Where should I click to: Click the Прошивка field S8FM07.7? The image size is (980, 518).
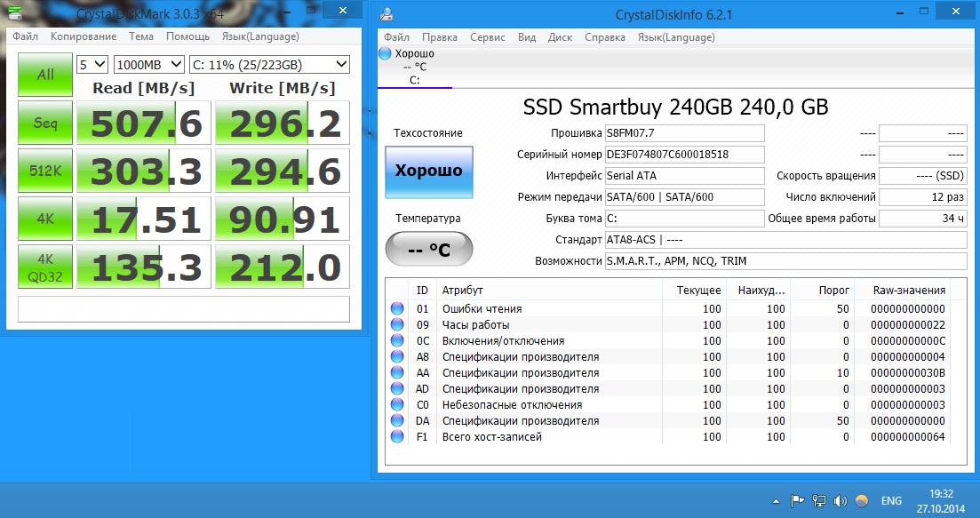tap(684, 133)
